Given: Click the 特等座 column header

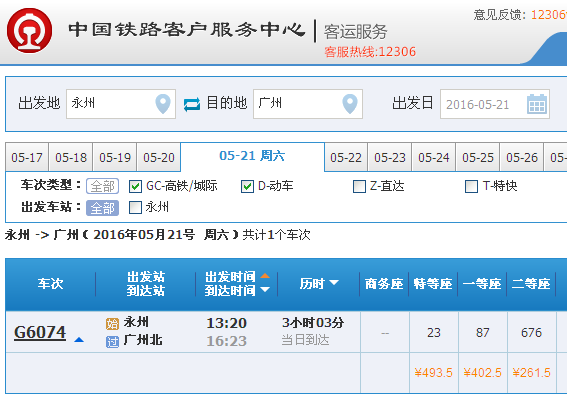Looking at the screenshot, I should tap(433, 284).
